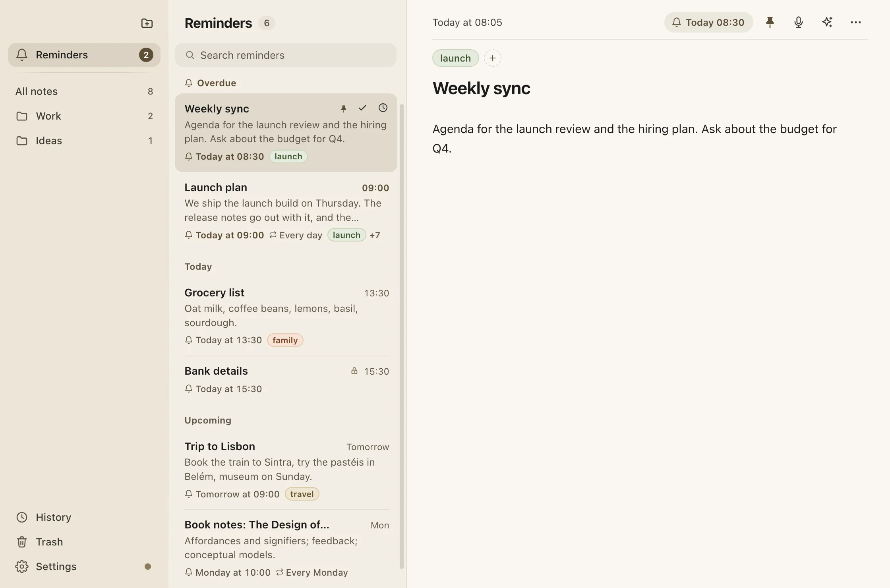890x588 pixels.
Task: Click the Every day repeat indicator
Action: click(x=296, y=235)
